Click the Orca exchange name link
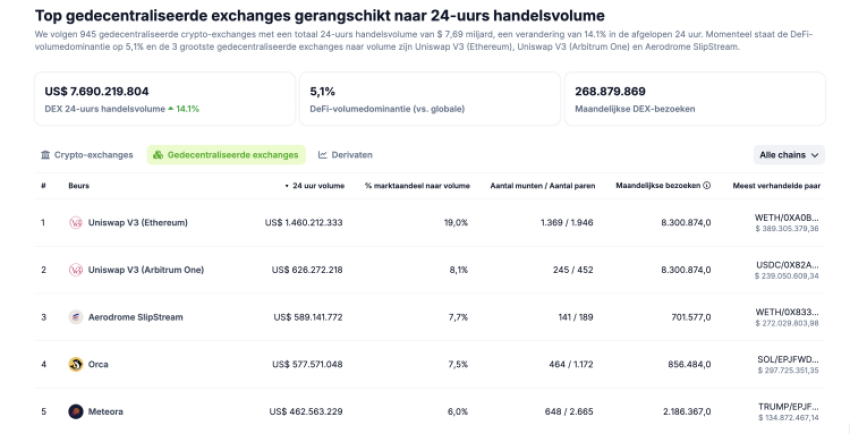This screenshot has width=850, height=434. [100, 364]
